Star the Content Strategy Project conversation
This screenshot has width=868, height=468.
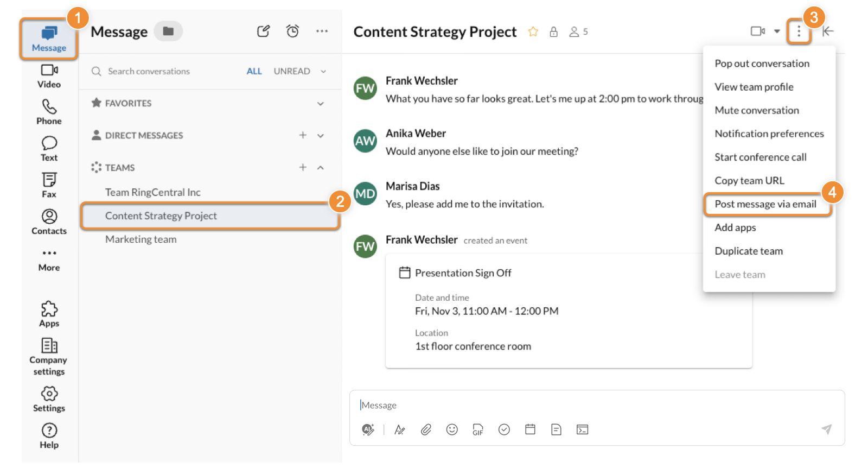(x=533, y=32)
